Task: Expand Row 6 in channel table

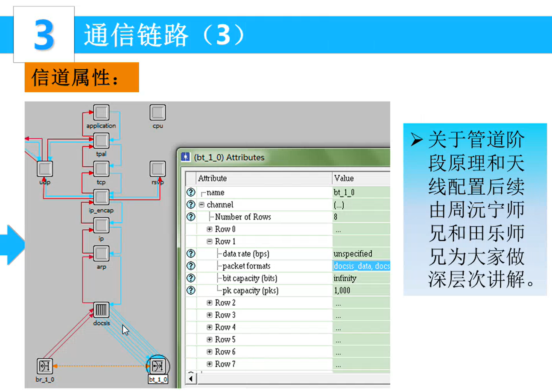Action: [x=210, y=352]
